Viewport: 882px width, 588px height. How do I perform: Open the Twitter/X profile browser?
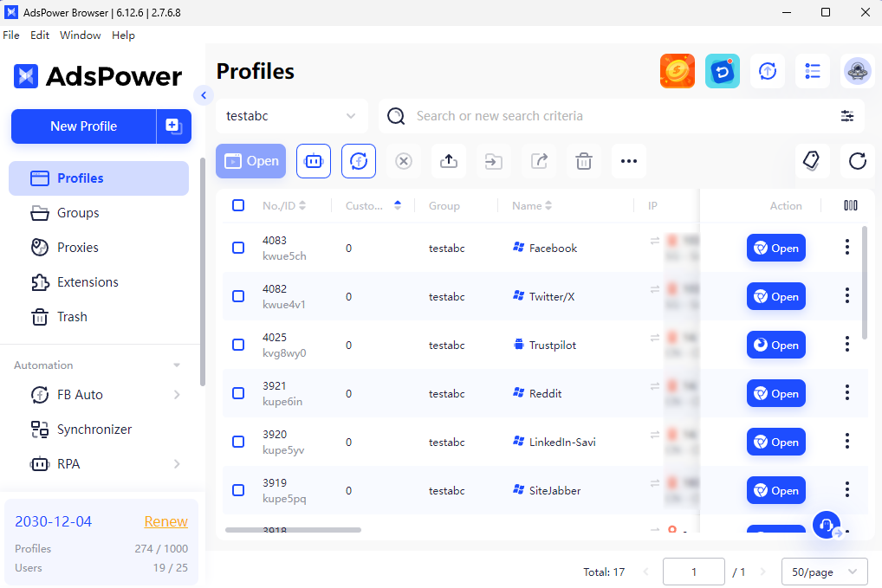(776, 296)
